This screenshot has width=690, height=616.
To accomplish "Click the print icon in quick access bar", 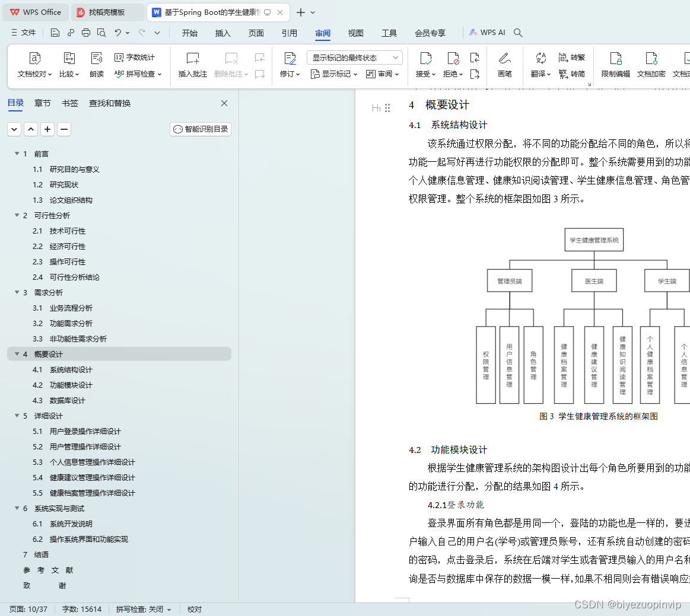I will (x=86, y=33).
